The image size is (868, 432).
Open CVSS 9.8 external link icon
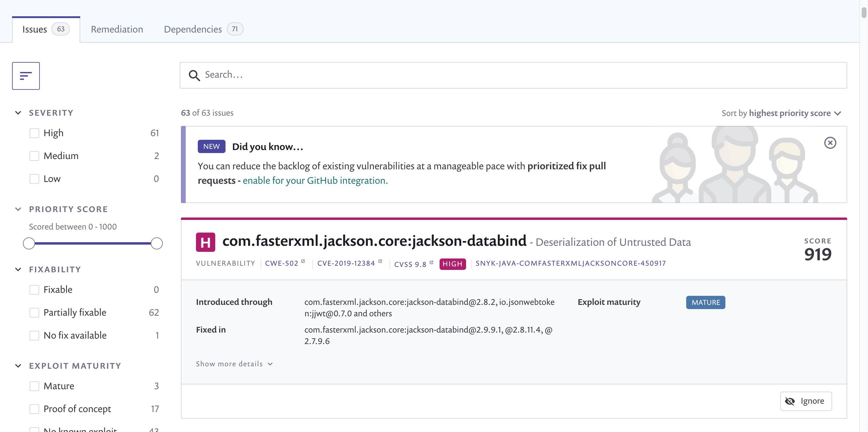pos(431,262)
